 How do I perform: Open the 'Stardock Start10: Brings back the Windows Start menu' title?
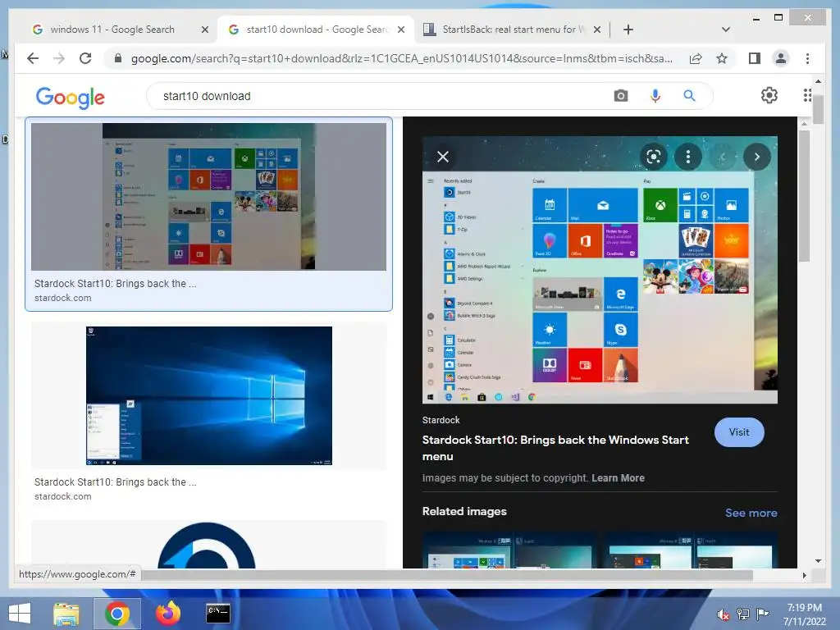tap(555, 448)
